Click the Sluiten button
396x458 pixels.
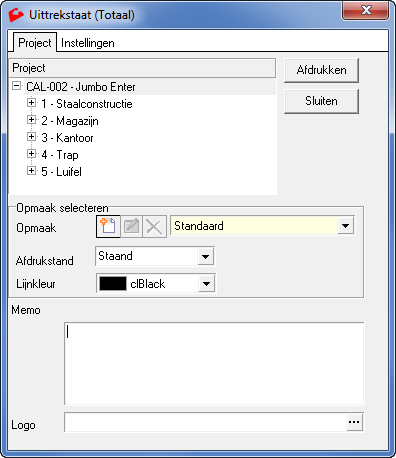pos(321,101)
